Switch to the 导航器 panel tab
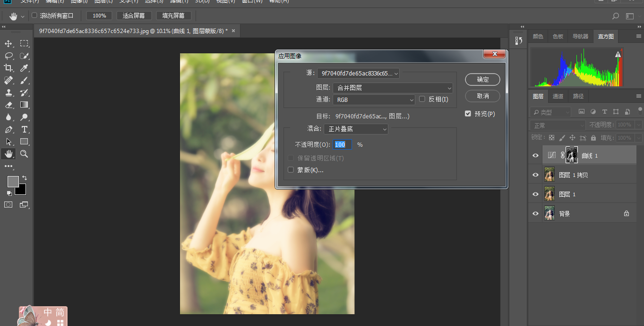 coord(580,36)
